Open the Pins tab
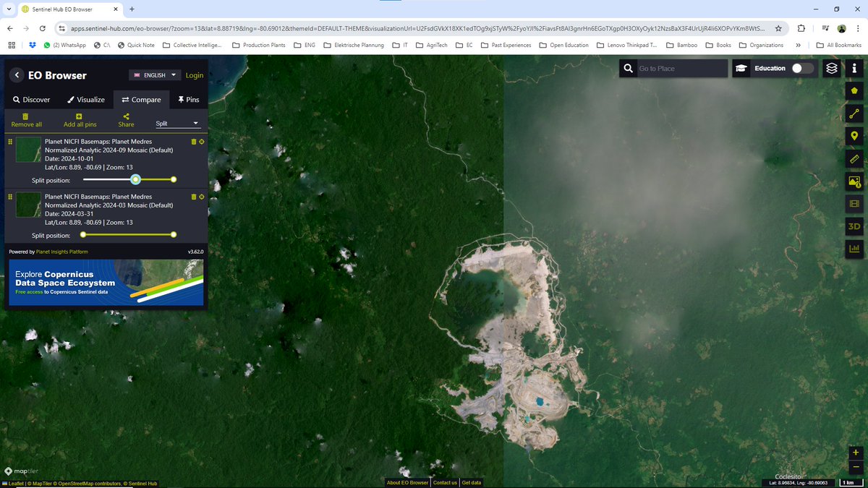 tap(188, 100)
